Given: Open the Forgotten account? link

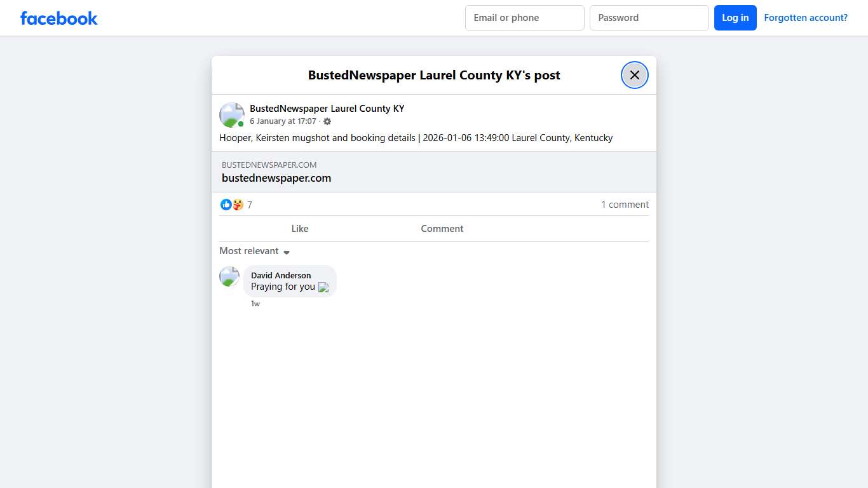Looking at the screenshot, I should (805, 18).
